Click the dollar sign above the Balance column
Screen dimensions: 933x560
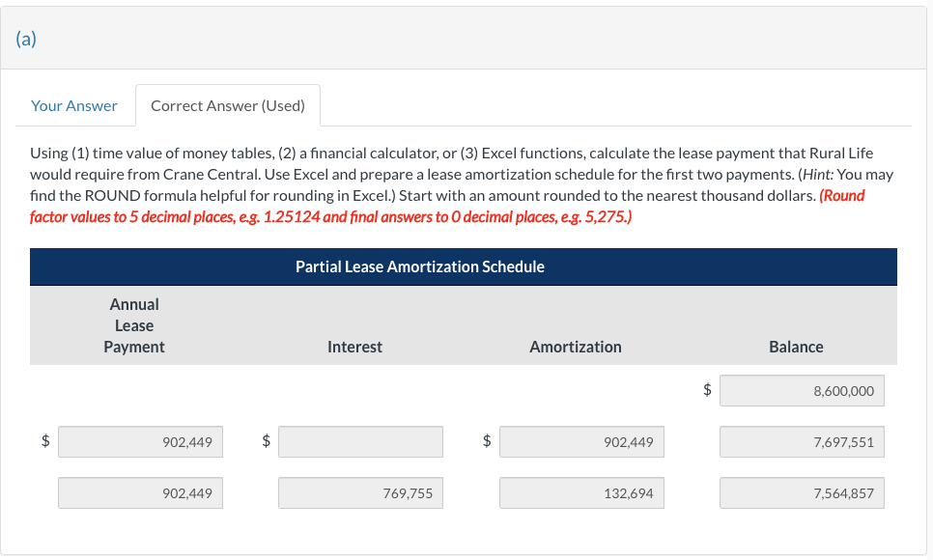(x=706, y=390)
